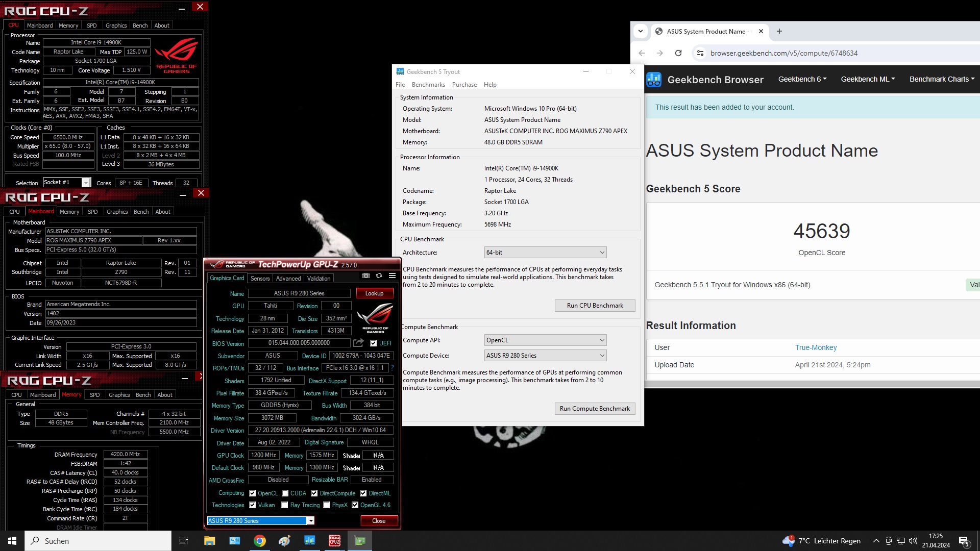
Task: Open the weather widget on taskbar
Action: point(821,541)
